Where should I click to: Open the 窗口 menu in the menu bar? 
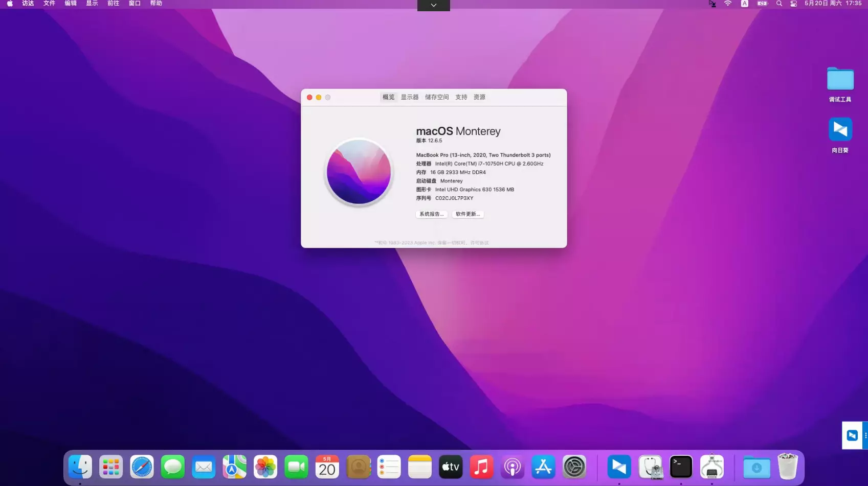coord(134,3)
